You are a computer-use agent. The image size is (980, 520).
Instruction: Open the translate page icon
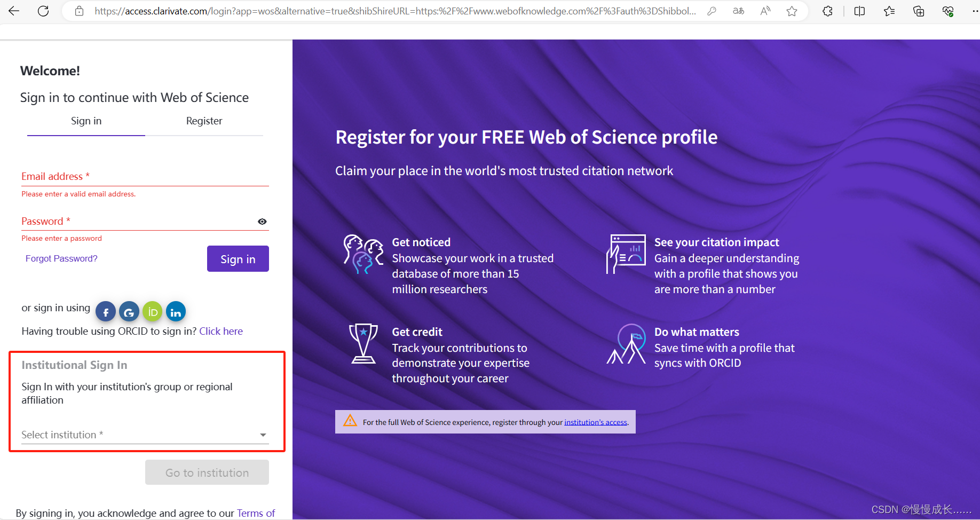click(x=739, y=11)
